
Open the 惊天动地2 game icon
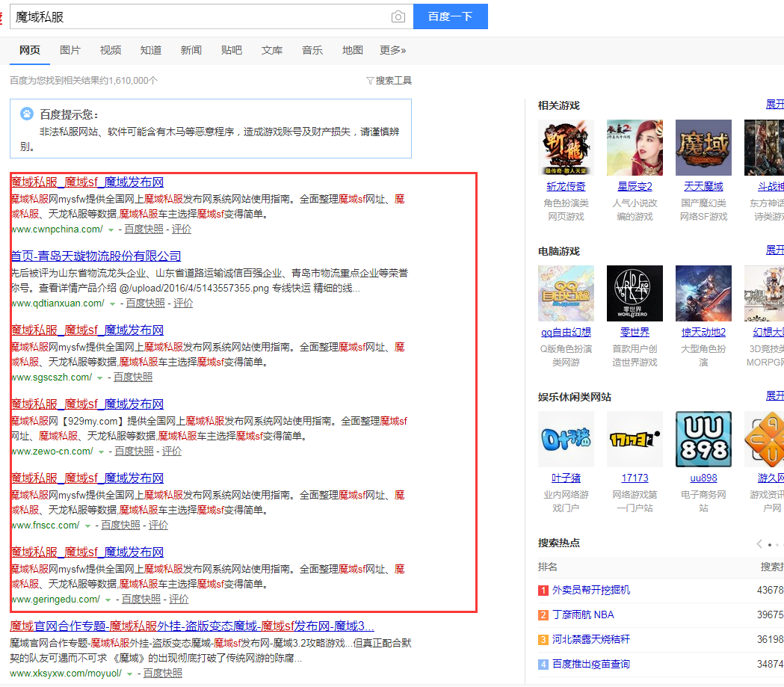tap(703, 293)
